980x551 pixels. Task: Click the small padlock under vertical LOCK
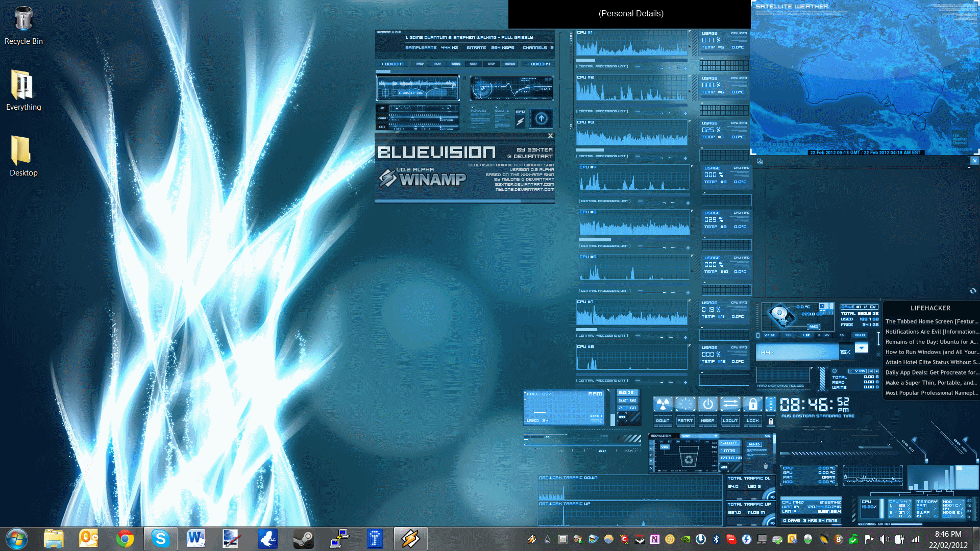[x=771, y=421]
